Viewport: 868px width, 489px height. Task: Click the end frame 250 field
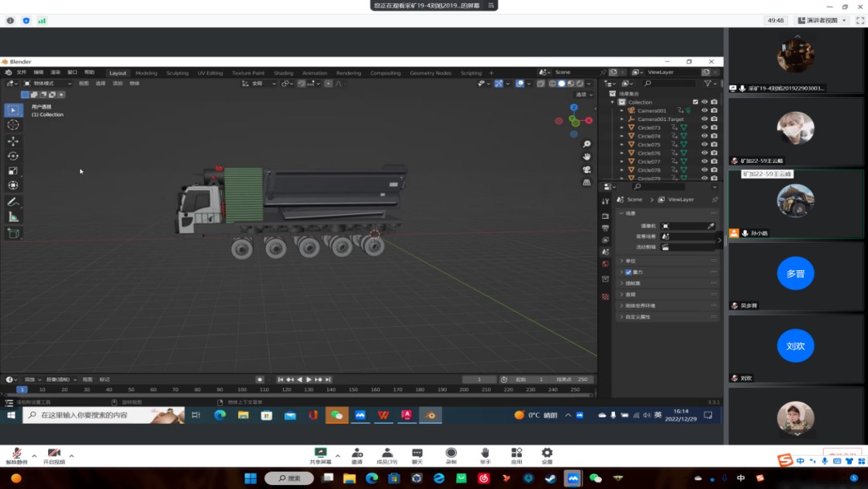[574, 380]
